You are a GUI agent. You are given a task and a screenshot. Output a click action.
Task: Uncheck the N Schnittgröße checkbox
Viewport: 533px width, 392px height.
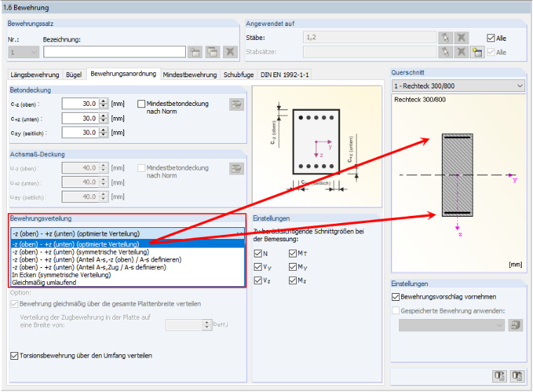pos(258,253)
